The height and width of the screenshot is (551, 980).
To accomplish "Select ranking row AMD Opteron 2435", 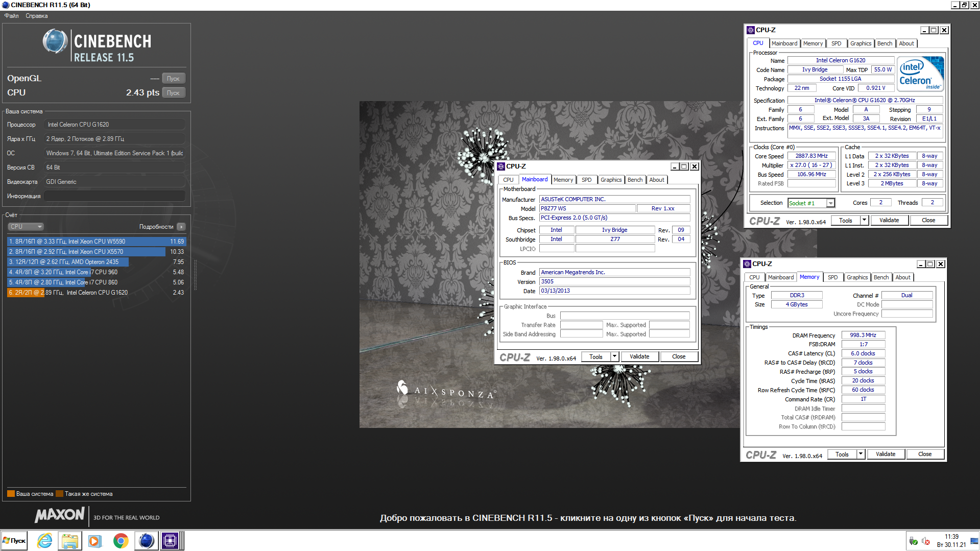I will click(97, 262).
